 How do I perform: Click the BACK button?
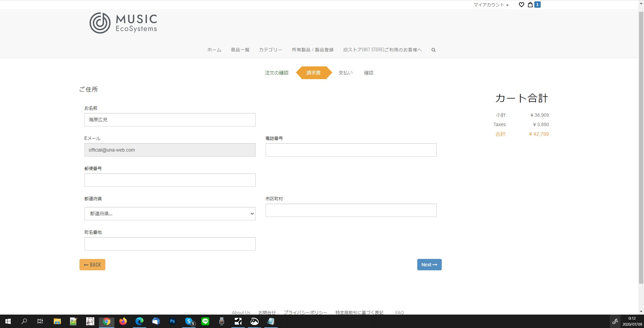[92, 265]
